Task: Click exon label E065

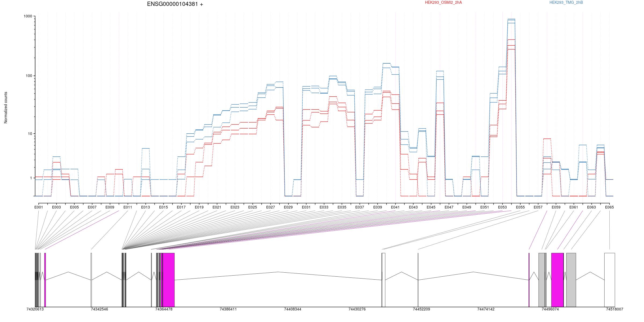Action: 609,207
